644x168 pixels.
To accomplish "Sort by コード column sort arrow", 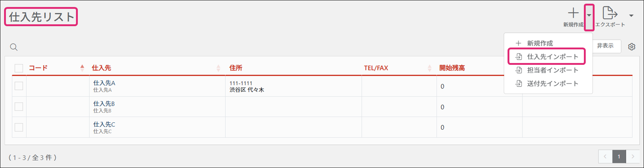I will pos(82,68).
